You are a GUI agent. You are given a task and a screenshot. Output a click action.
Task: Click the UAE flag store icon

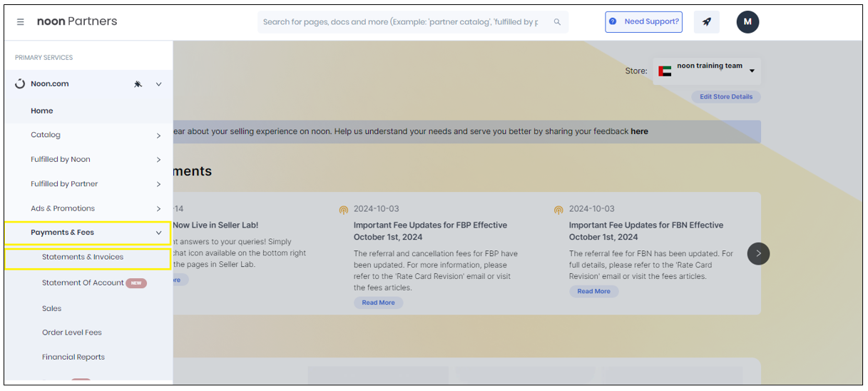point(665,71)
